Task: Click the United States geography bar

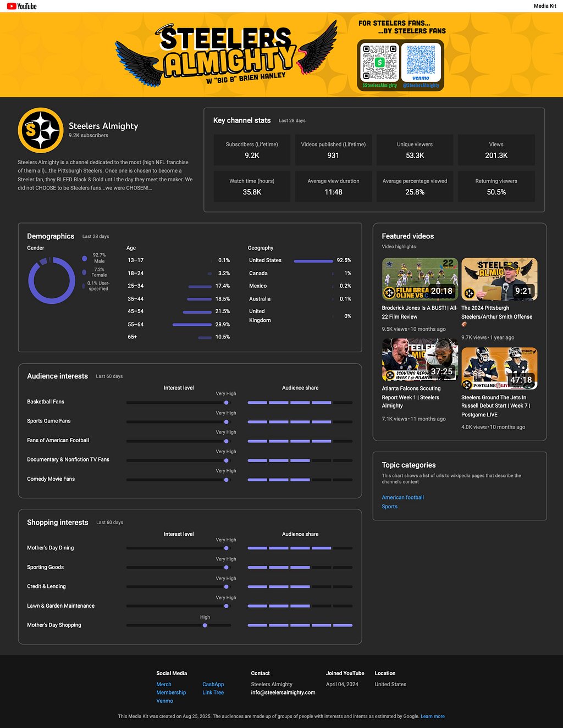Action: [313, 261]
